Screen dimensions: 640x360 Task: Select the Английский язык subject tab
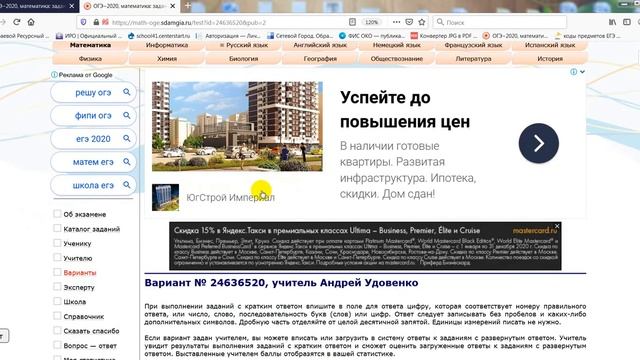320,45
